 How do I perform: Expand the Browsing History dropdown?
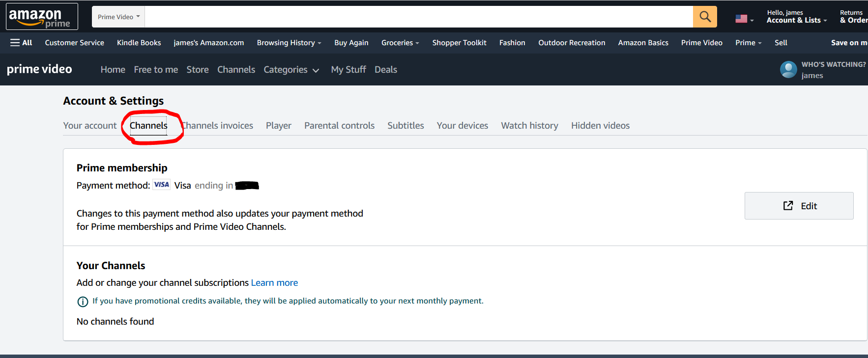pyautogui.click(x=289, y=43)
